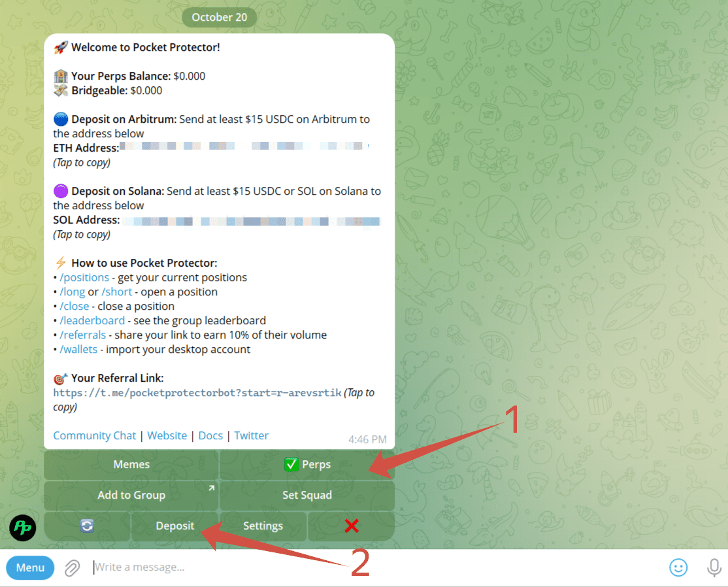This screenshot has width=728, height=587.
Task: Toggle the Perps checkbox button
Action: click(x=307, y=464)
